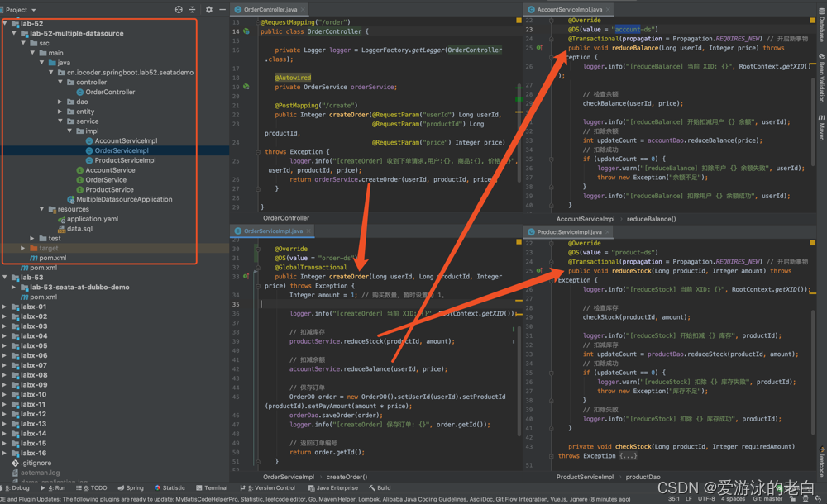Expand the lab-53-seata-at-dubbo-demo module
The height and width of the screenshot is (504, 827).
[x=14, y=288]
